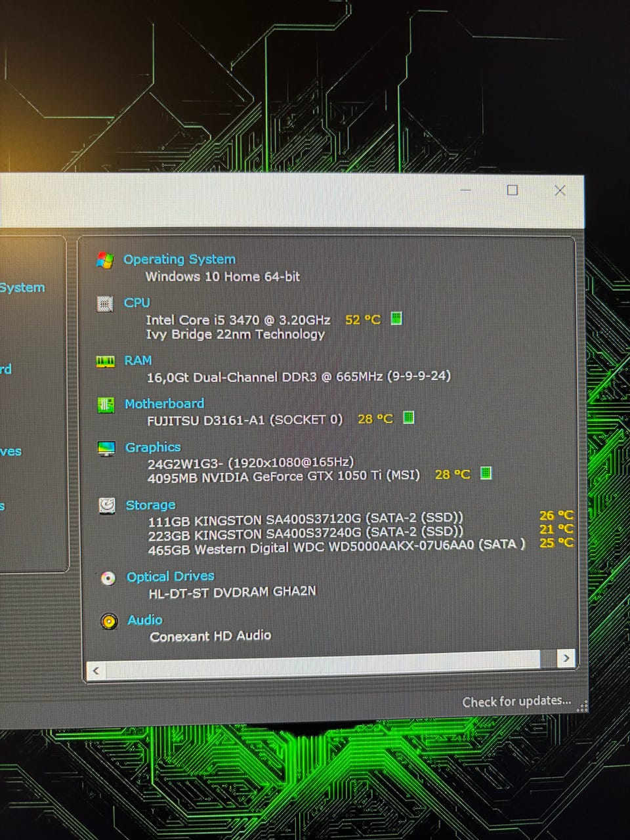Click the disc icon beside Optical Drives
Image resolution: width=630 pixels, height=840 pixels.
tap(108, 578)
